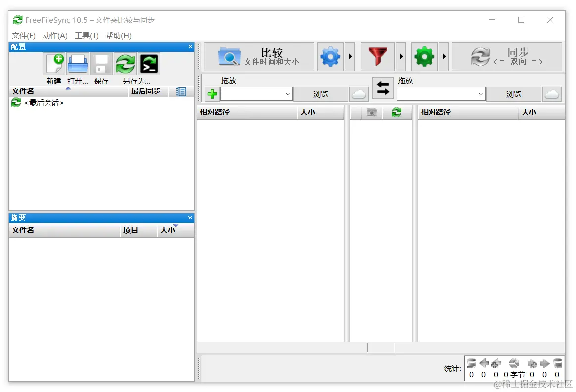Click statistics delete-right trash icon

click(558, 363)
